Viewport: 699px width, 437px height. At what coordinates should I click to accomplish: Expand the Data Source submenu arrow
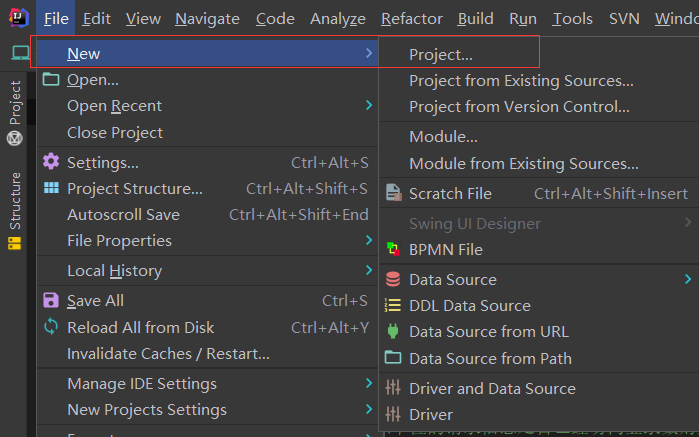[x=688, y=279]
